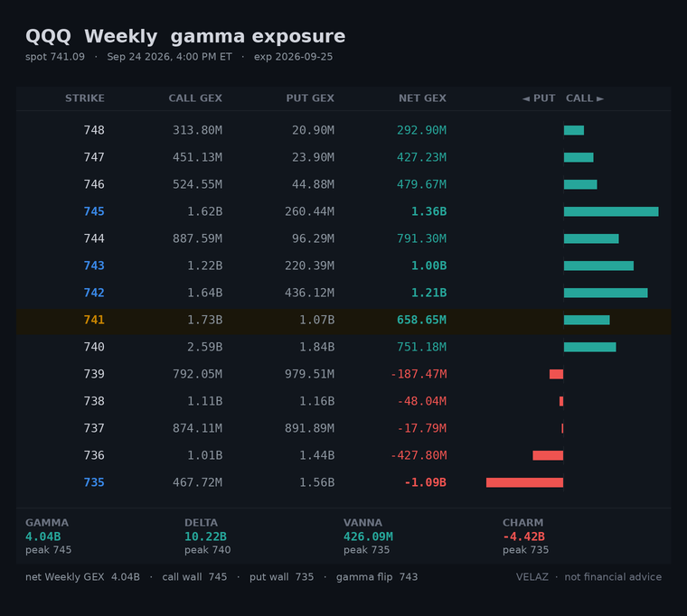Viewport: 687px width, 616px height.
Task: Click put GEX value 979.51M
Action: coord(310,374)
